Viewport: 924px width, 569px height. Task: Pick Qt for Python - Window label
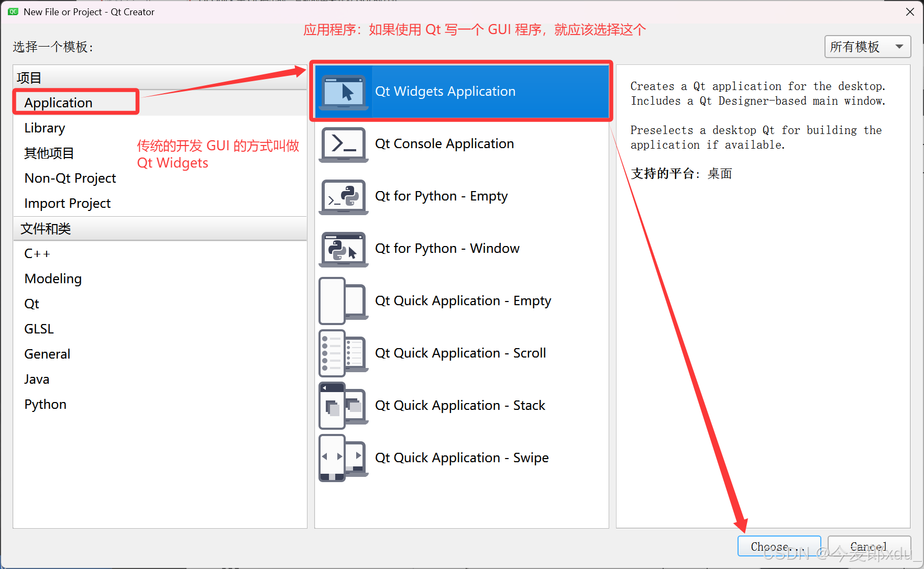[447, 249]
